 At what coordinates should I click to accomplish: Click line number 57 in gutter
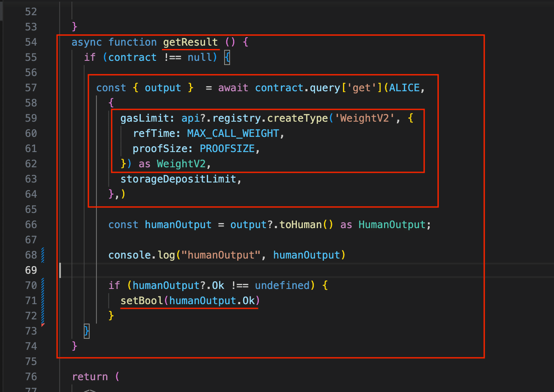pos(30,88)
